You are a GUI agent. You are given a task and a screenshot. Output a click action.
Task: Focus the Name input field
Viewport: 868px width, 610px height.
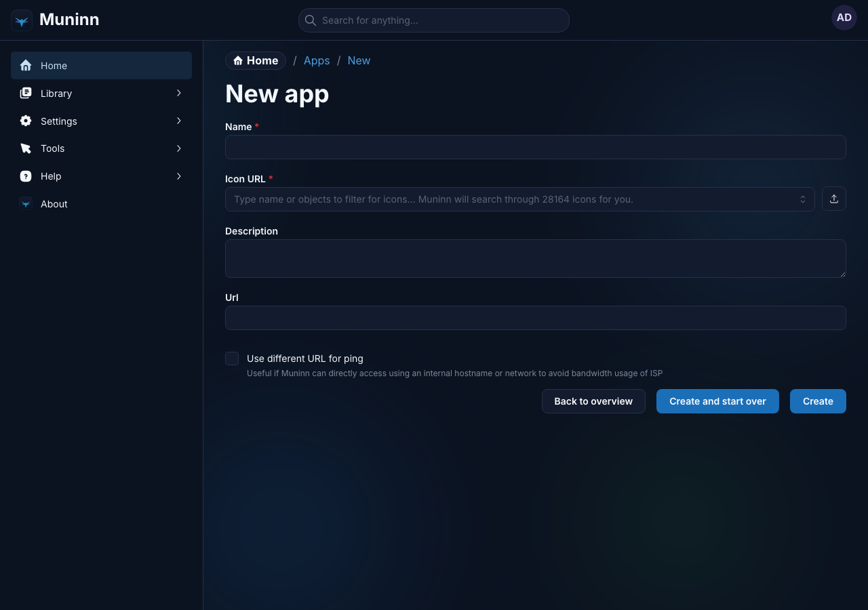[536, 147]
